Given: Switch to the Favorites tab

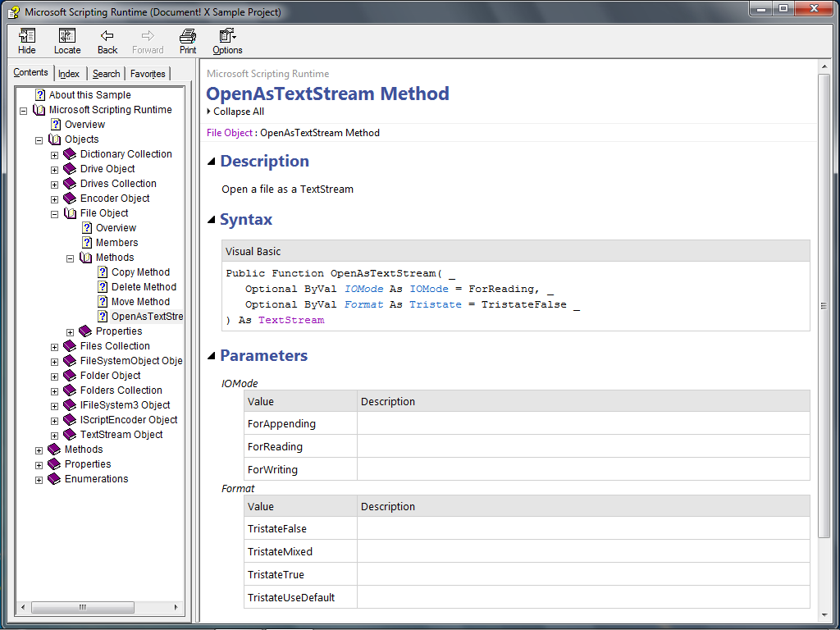Looking at the screenshot, I should pyautogui.click(x=148, y=74).
